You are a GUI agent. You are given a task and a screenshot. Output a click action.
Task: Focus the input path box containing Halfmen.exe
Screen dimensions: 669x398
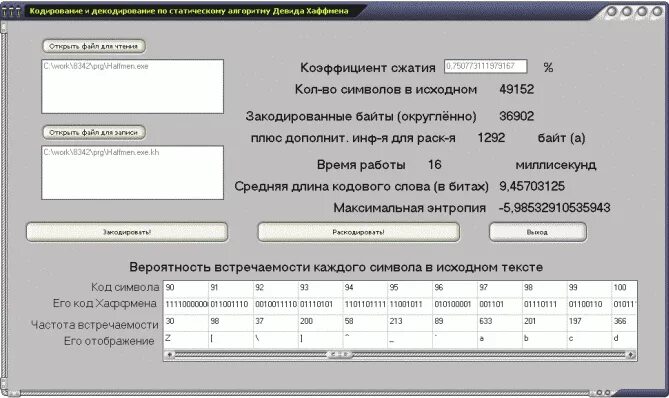pyautogui.click(x=132, y=87)
